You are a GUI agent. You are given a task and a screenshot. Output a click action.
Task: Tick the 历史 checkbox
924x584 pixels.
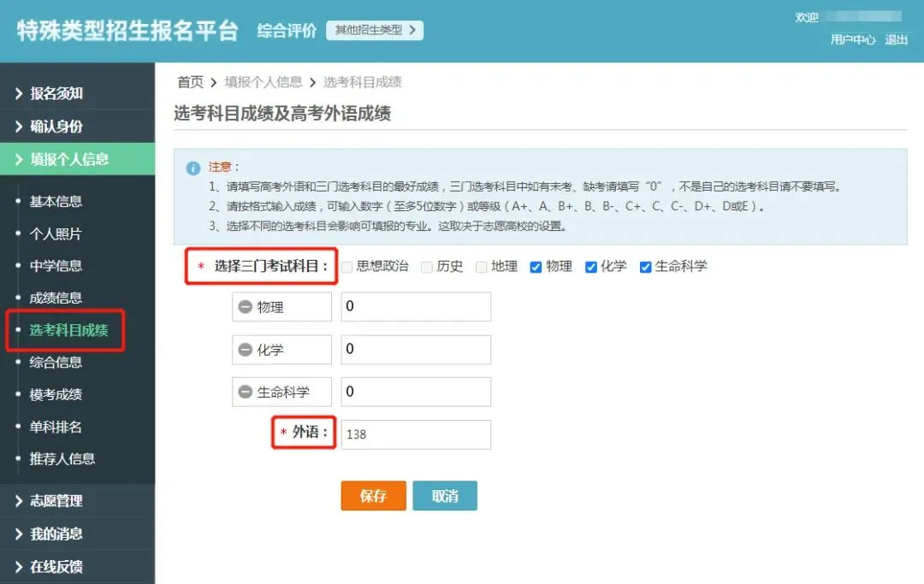[x=427, y=267]
